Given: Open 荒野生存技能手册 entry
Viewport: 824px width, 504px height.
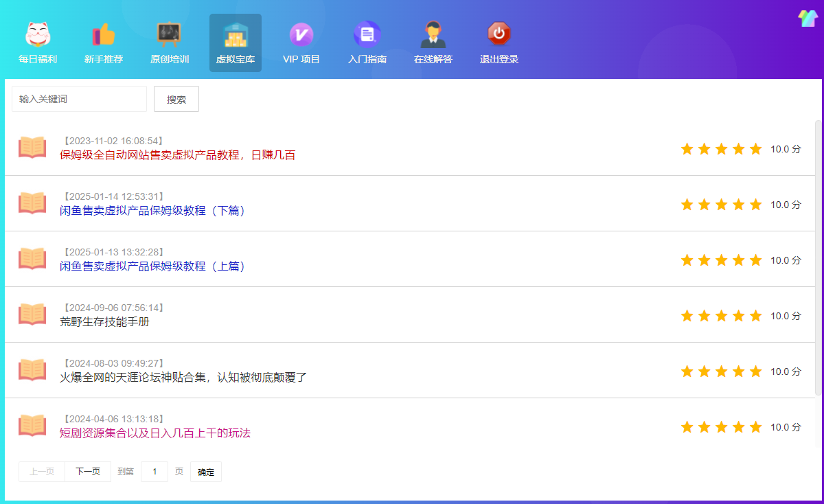Looking at the screenshot, I should point(104,322).
